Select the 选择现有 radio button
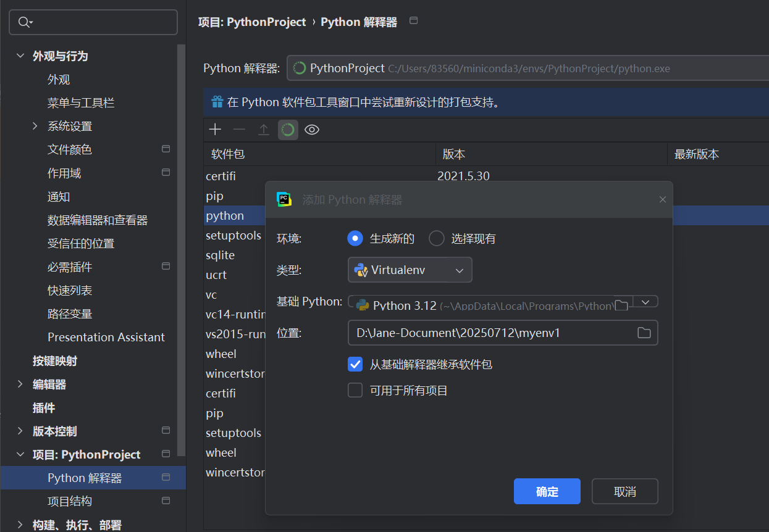This screenshot has width=769, height=532. coord(436,238)
